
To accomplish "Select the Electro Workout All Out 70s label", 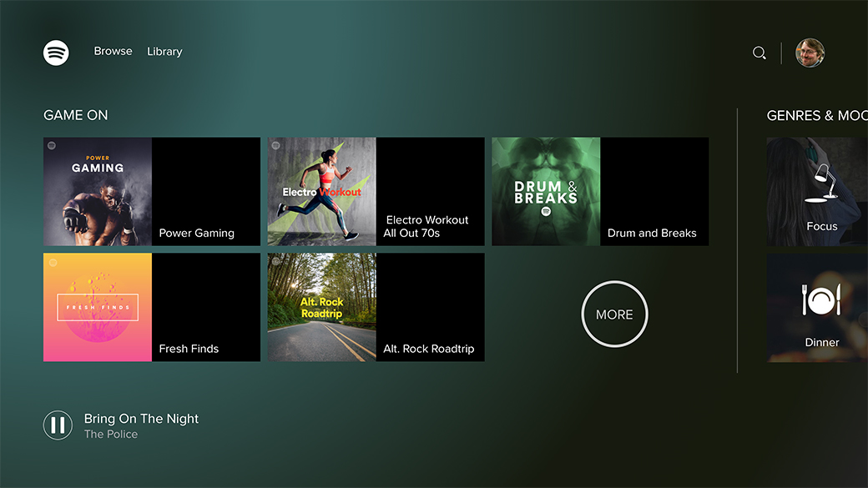I will click(426, 227).
